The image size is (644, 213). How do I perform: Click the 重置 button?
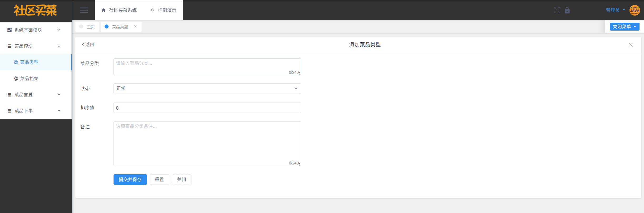(x=159, y=180)
